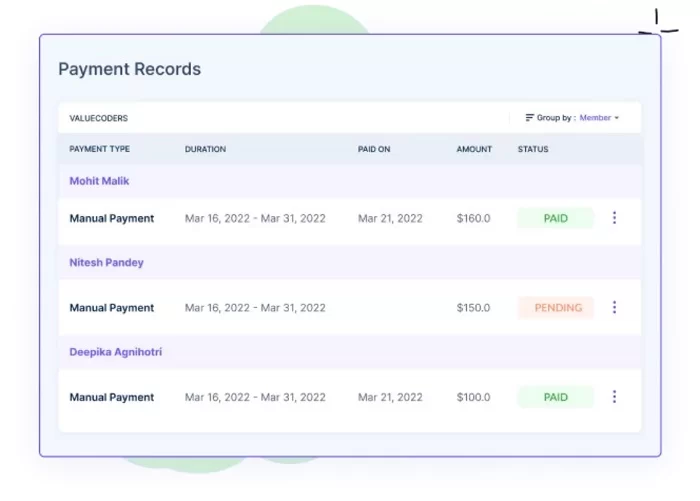Click the Group by sort icon
Screen dimensions: 700x501
click(x=529, y=118)
